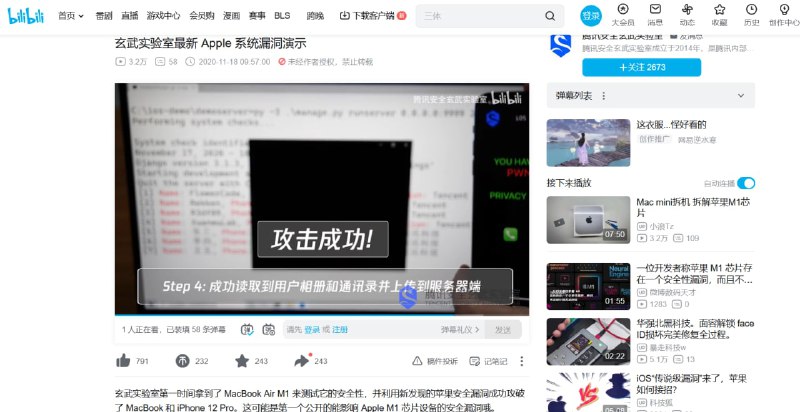Like the video with thumbs-up icon

tap(123, 361)
